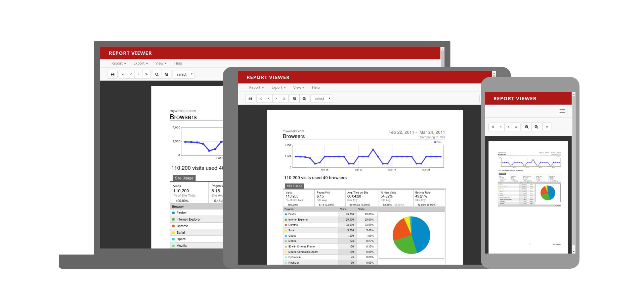Click Safari row in laptop report

click(x=197, y=233)
